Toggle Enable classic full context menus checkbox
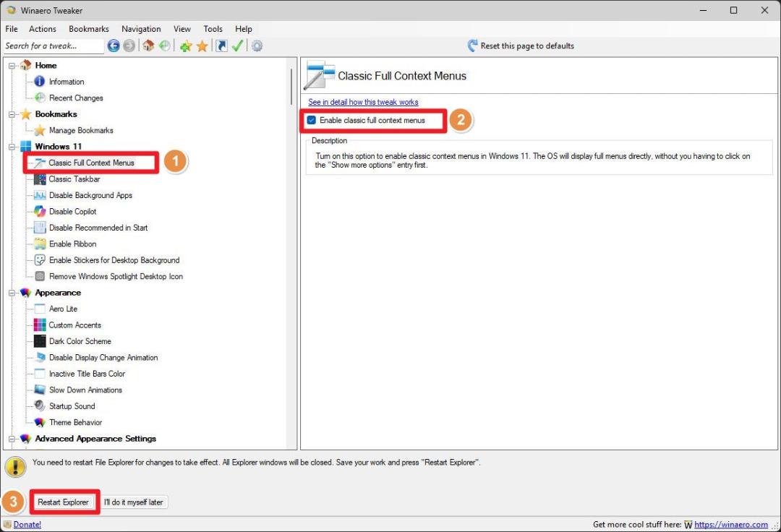The height and width of the screenshot is (532, 781). click(312, 121)
